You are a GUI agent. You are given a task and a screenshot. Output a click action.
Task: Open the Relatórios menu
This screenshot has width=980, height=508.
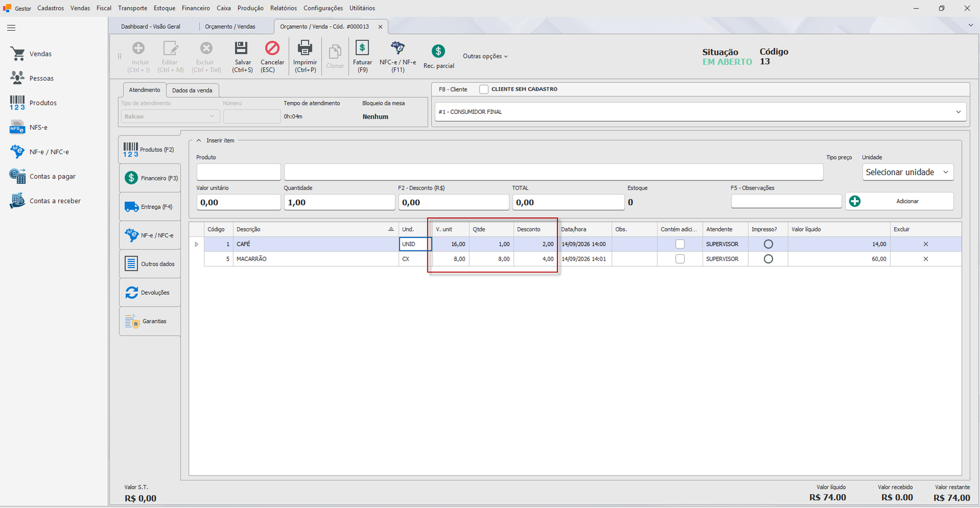point(284,8)
